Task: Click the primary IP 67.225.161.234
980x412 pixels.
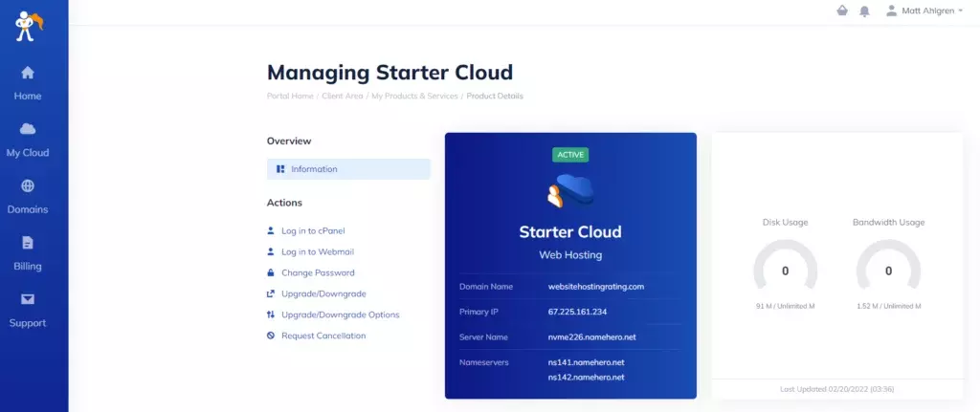Action: coord(577,312)
